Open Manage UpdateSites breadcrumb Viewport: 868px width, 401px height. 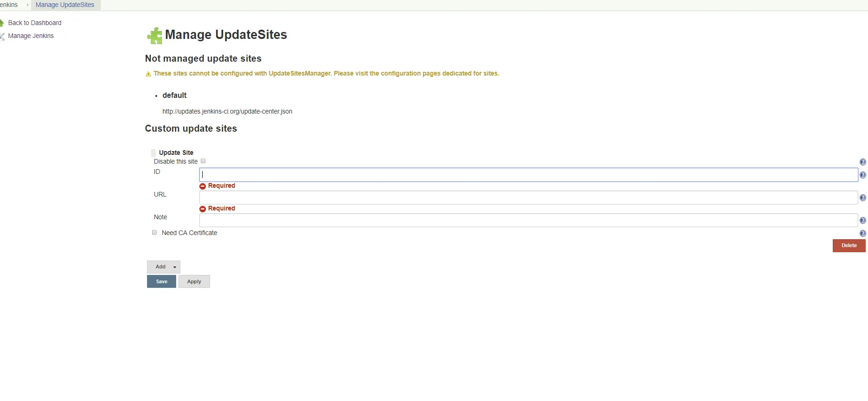[x=65, y=5]
